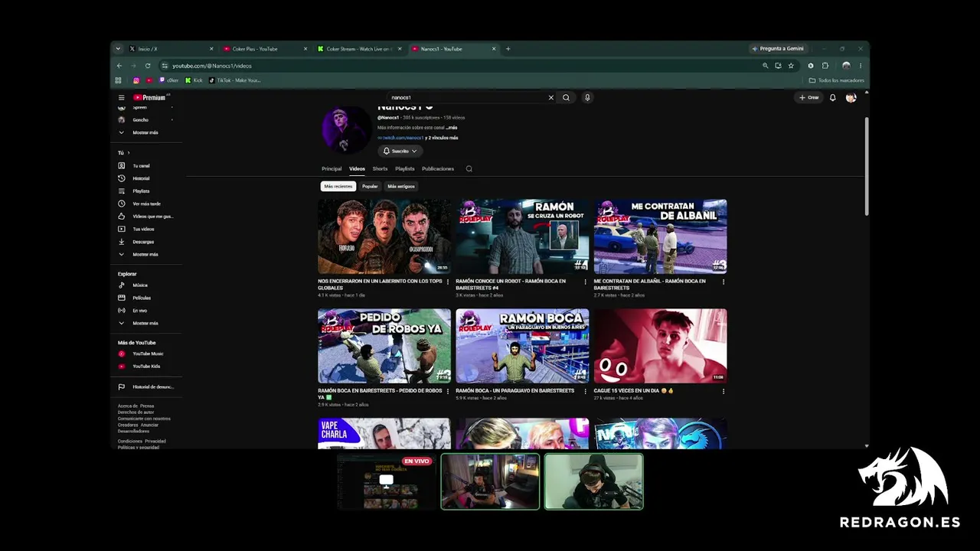Play the RAMÓN SE CRUZA UN ROBOT thumbnail
The image size is (980, 551).
pos(522,236)
